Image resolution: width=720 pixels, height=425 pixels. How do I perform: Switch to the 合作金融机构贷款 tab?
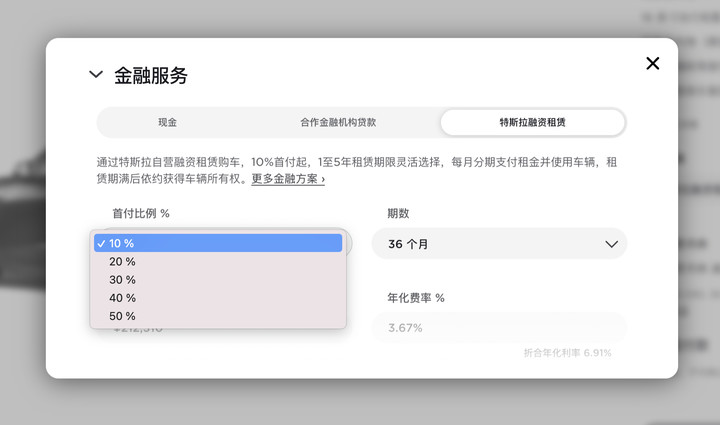coord(338,122)
